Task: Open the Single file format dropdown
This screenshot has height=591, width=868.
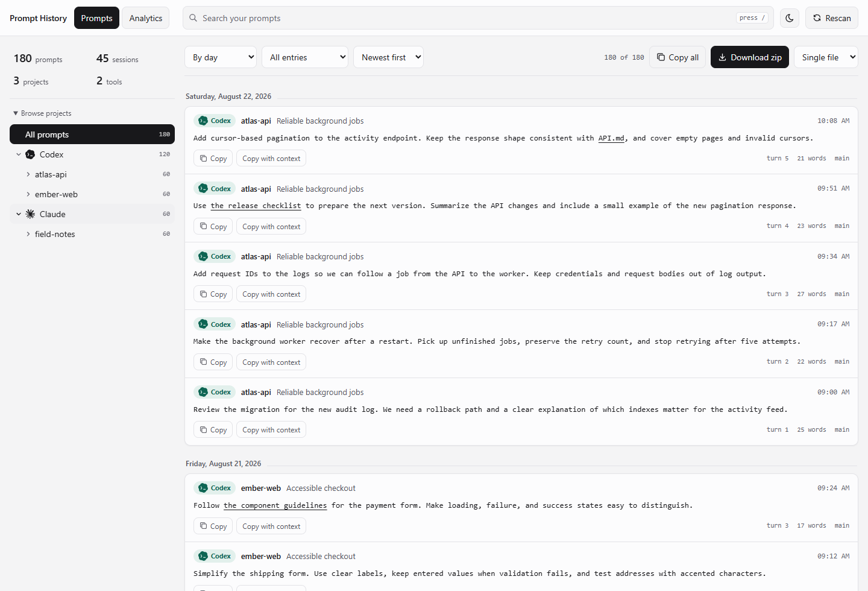Action: tap(826, 57)
